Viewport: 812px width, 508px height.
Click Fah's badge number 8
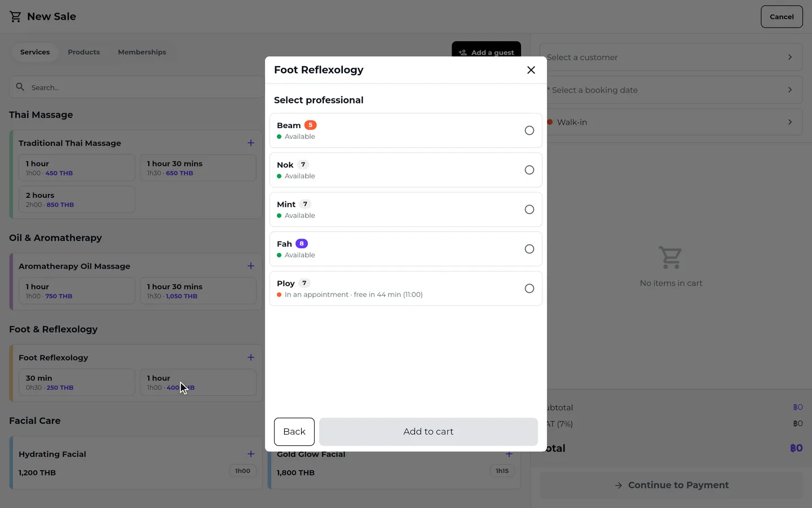302,244
